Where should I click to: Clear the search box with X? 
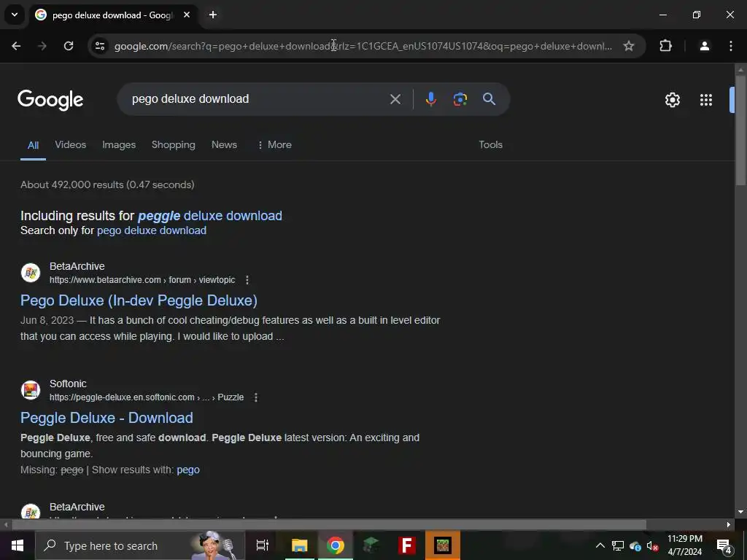pyautogui.click(x=395, y=99)
